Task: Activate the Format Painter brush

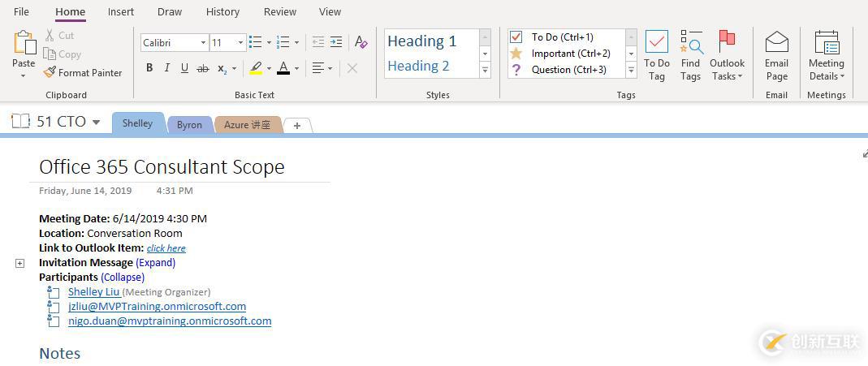Action: [83, 72]
